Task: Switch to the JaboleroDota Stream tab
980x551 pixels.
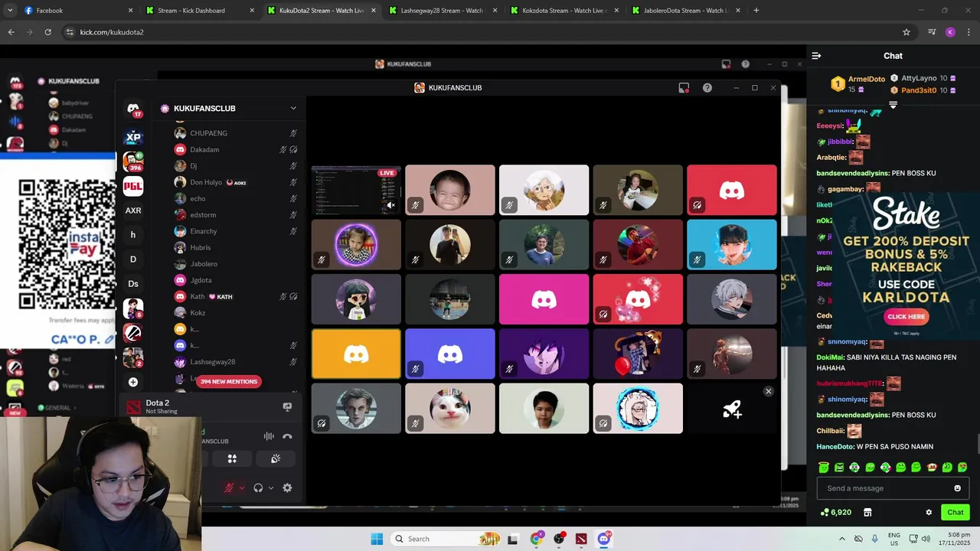Action: (x=685, y=11)
